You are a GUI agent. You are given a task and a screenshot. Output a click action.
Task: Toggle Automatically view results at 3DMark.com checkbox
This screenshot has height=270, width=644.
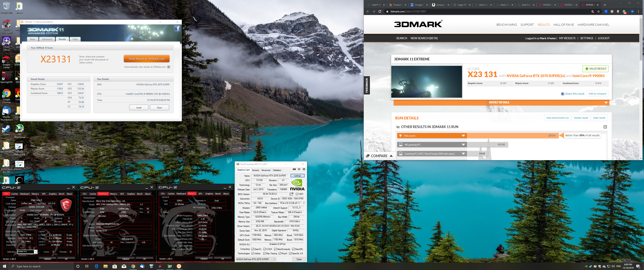[x=169, y=67]
